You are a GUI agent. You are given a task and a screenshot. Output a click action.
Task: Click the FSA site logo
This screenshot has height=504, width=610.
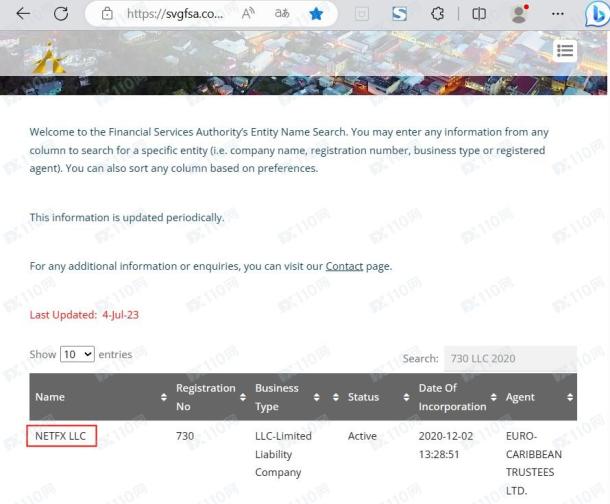48,61
